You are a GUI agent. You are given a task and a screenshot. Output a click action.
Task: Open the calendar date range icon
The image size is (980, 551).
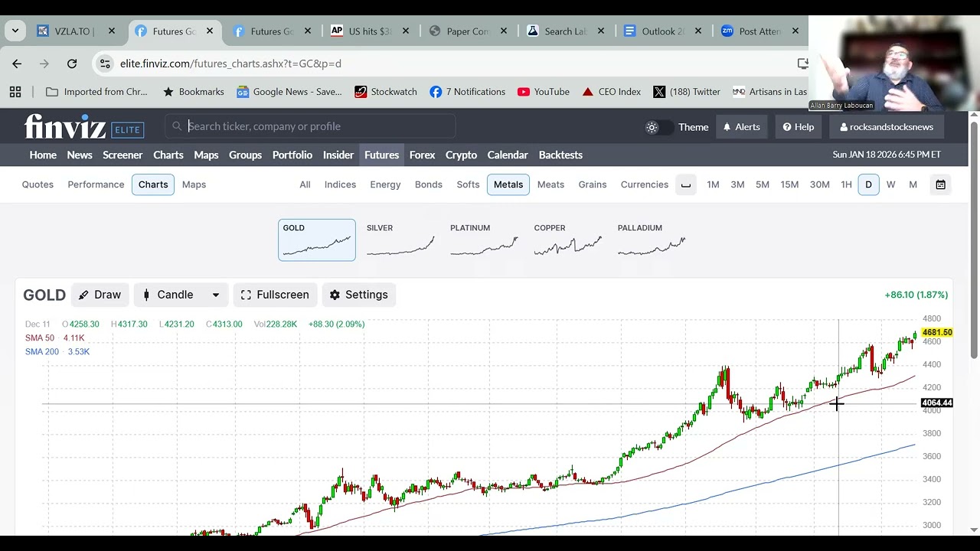tap(940, 184)
